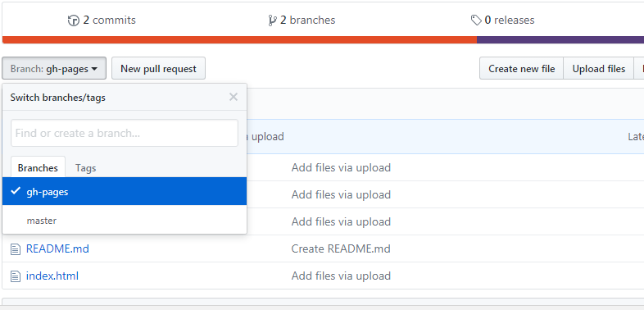Click the branches fork icon
This screenshot has height=310, width=644.
pyautogui.click(x=272, y=21)
